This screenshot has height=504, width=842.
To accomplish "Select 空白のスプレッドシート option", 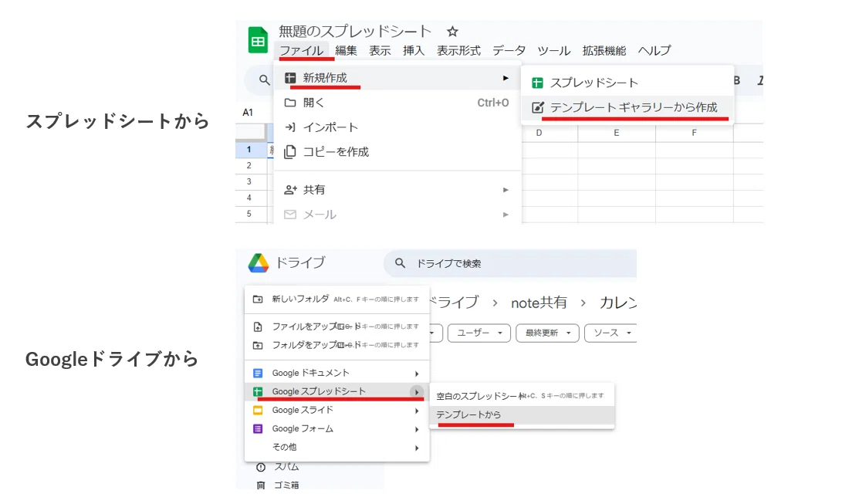I will tap(522, 396).
